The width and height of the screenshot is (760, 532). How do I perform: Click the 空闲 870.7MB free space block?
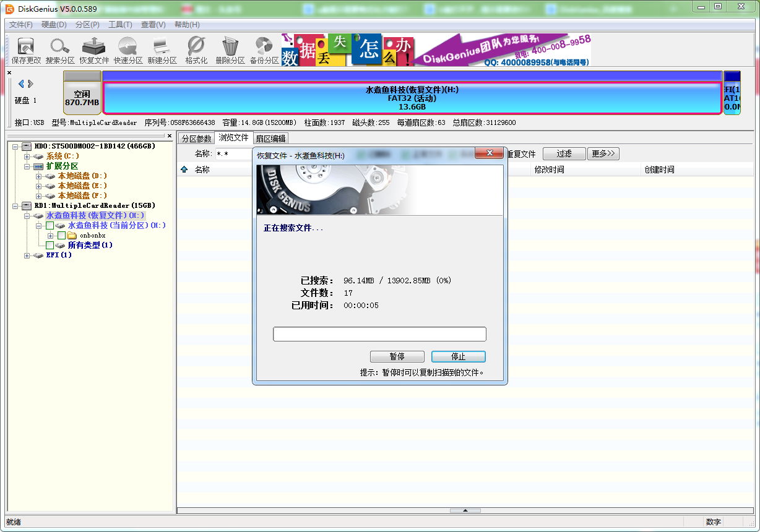click(82, 93)
